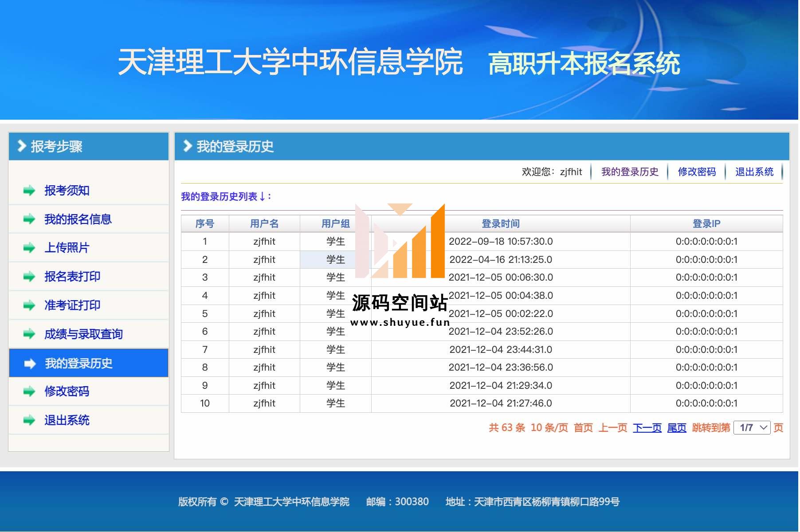Image resolution: width=800 pixels, height=532 pixels.
Task: Click 上一页 in the pagination bar
Action: click(613, 428)
